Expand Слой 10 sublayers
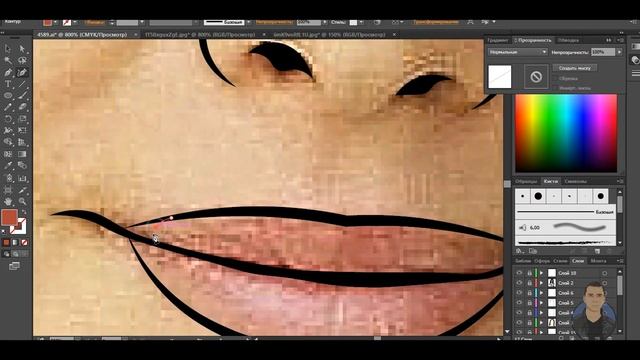The height and width of the screenshot is (360, 640). pyautogui.click(x=542, y=273)
